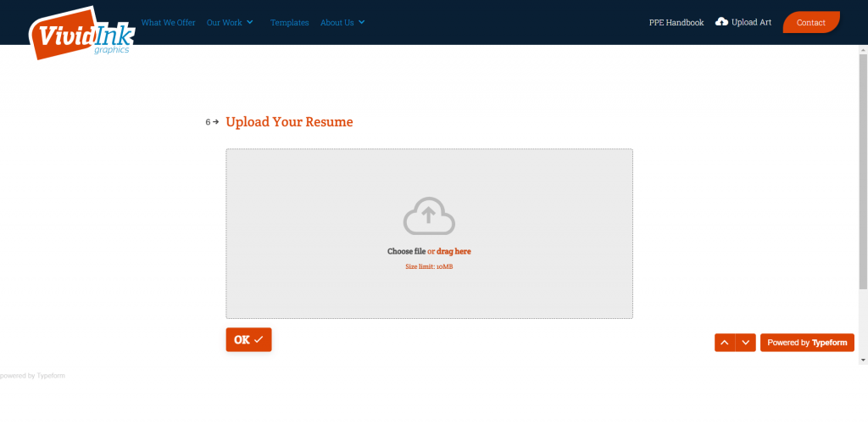Click the page scrollbar's down arrow

point(863,360)
